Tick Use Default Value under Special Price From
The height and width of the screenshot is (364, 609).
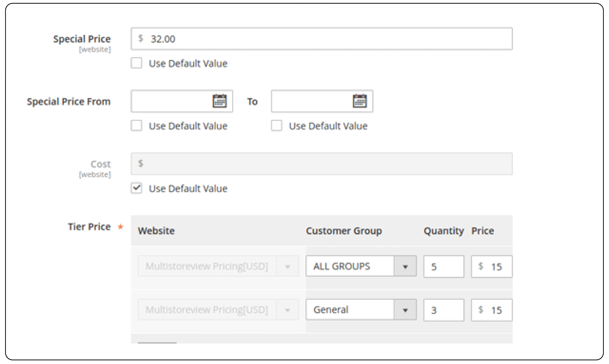[136, 126]
